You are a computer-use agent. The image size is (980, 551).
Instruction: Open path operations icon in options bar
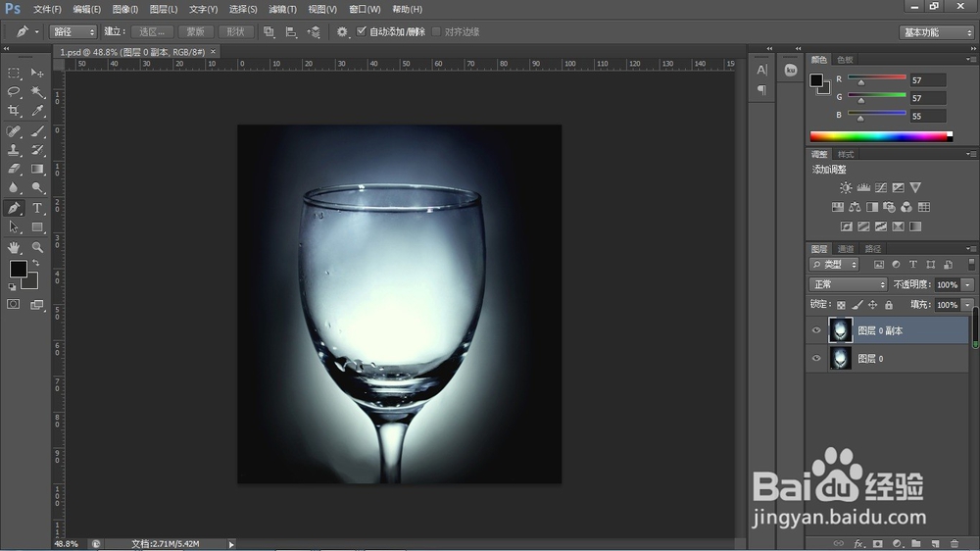pyautogui.click(x=269, y=32)
